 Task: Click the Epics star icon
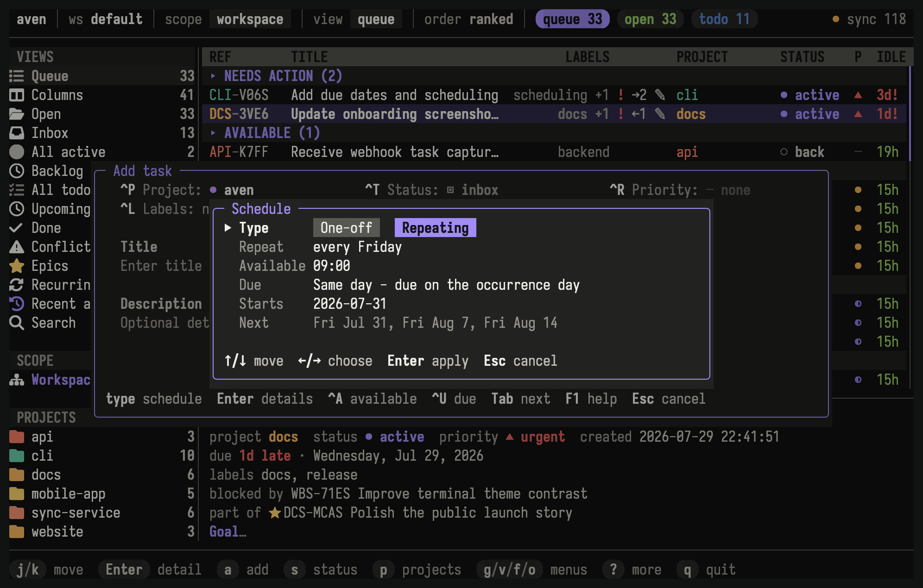tap(17, 266)
